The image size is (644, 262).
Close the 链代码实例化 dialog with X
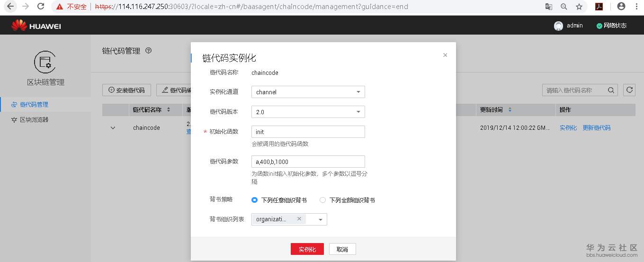pos(445,55)
